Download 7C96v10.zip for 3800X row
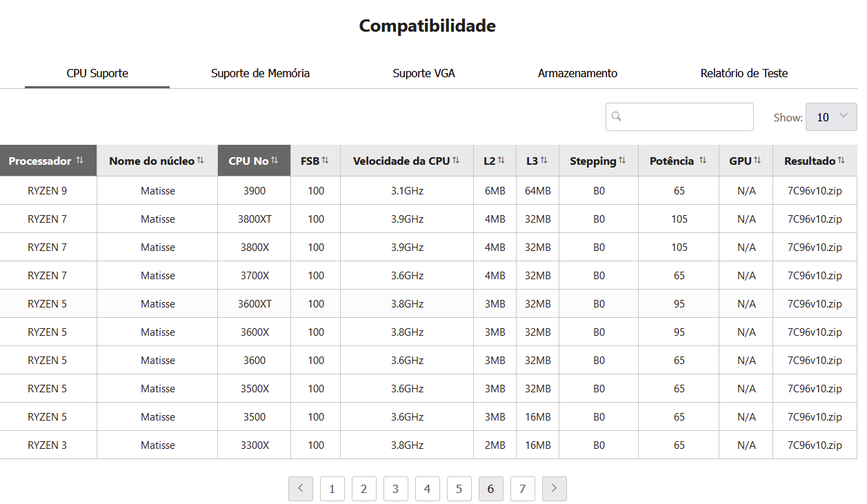The width and height of the screenshot is (867, 504). 815,248
